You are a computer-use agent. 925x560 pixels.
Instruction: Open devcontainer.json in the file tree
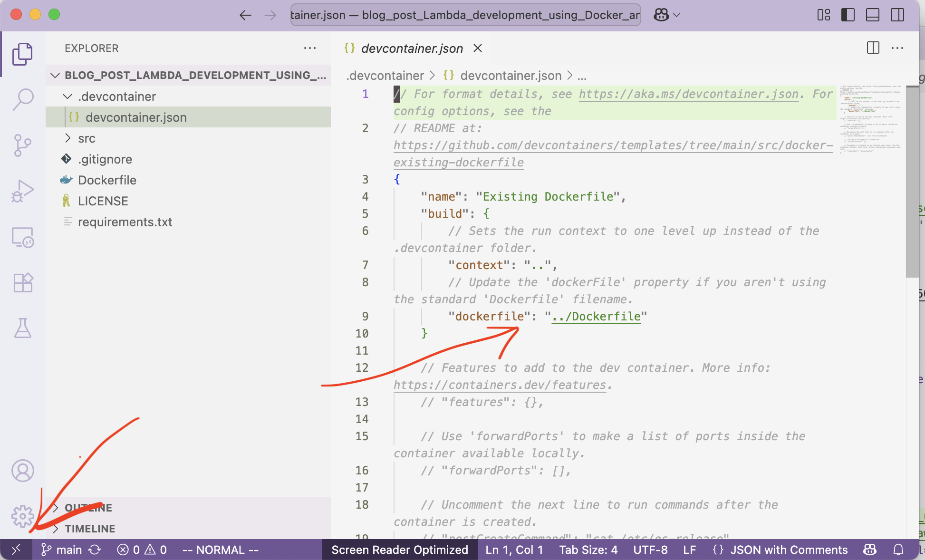188,117
